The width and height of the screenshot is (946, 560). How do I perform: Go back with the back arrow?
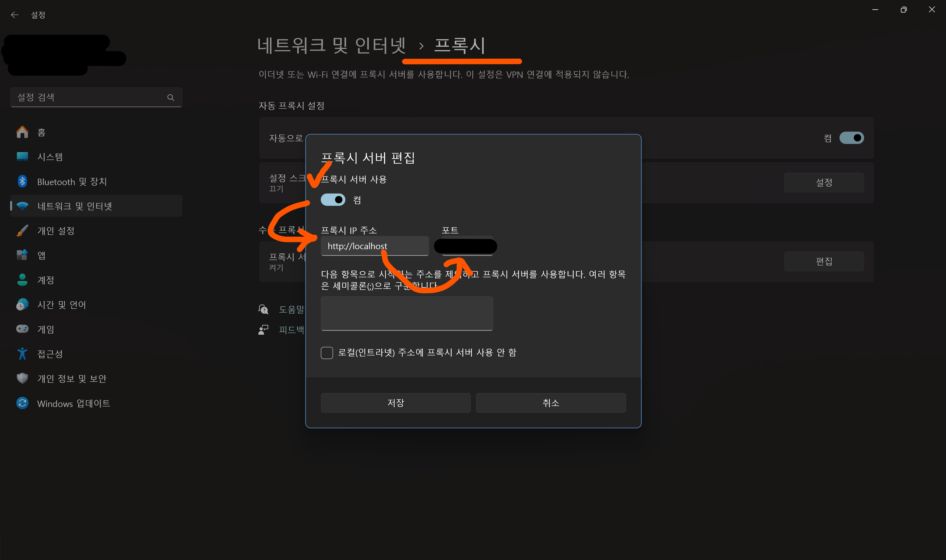[x=15, y=15]
